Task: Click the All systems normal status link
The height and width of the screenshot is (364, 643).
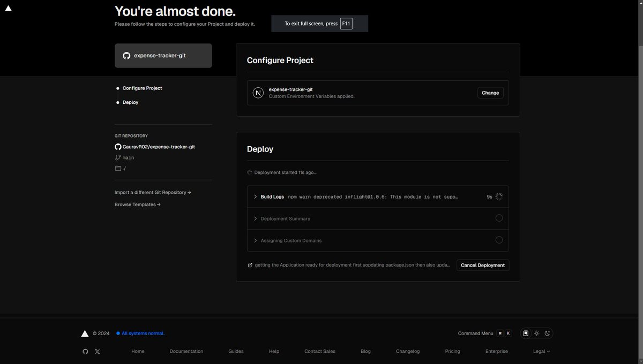Action: click(143, 333)
